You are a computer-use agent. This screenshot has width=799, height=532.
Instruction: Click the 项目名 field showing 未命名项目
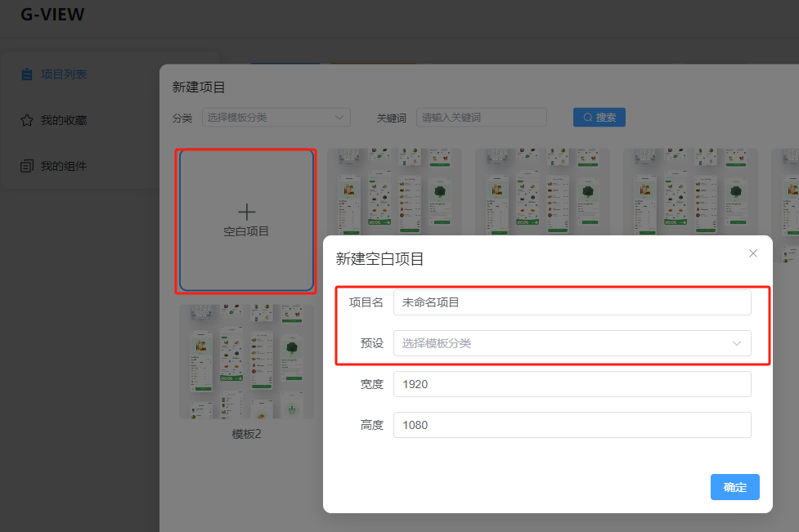point(572,302)
